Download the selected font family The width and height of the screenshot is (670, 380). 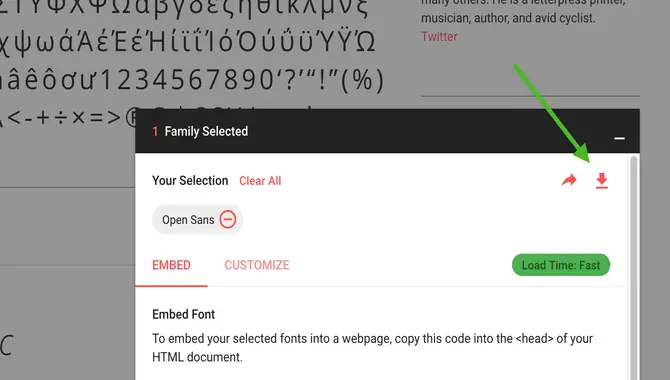click(x=602, y=181)
